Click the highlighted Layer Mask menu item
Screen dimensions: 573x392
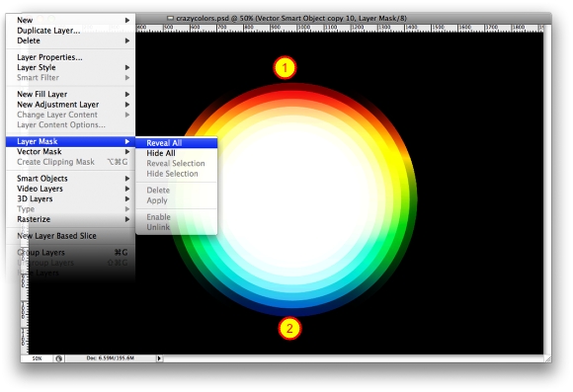pyautogui.click(x=70, y=141)
